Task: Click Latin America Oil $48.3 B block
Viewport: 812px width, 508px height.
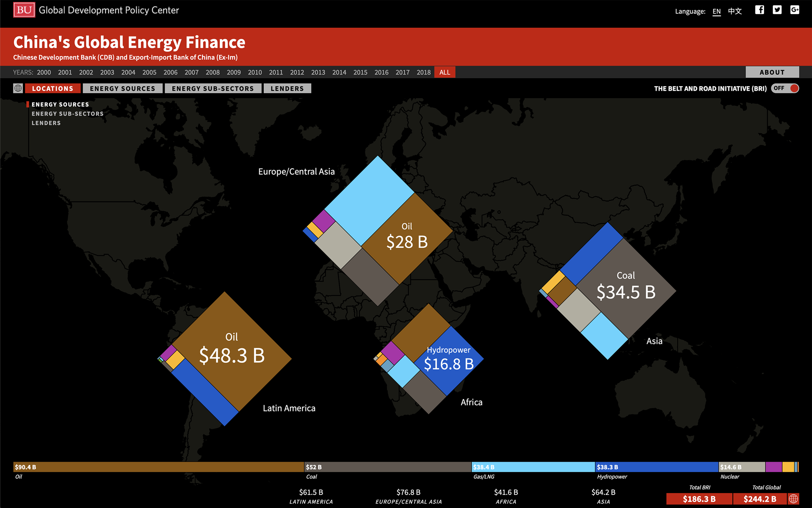Action: coord(232,351)
